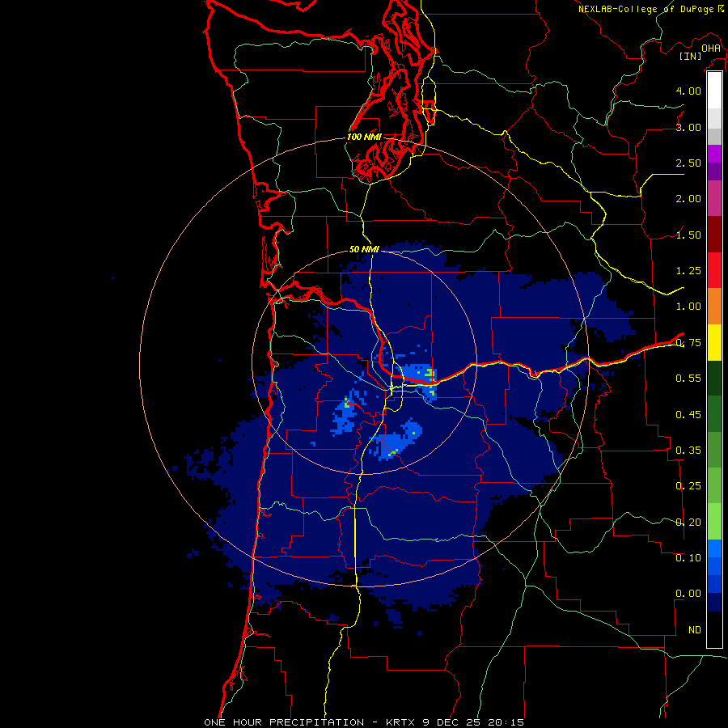Viewport: 728px width, 728px height.
Task: Click the 100 NMI range ring label
Action: (364, 137)
